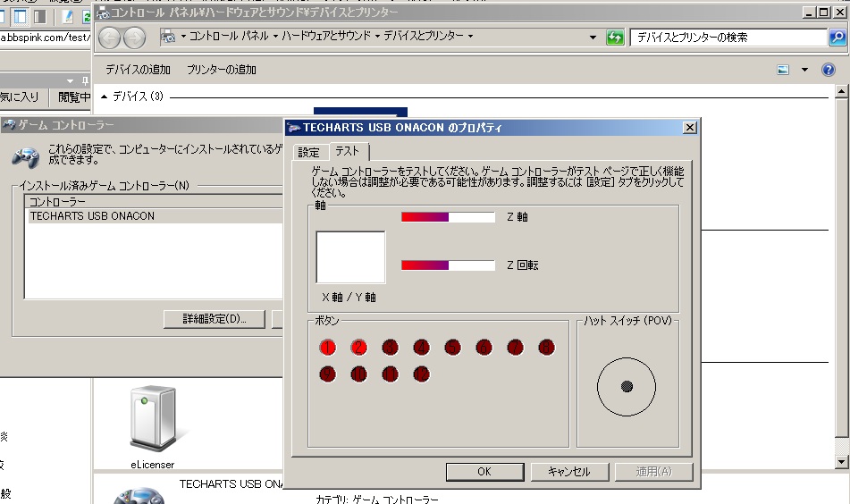Click button indicator number 8

click(546, 347)
